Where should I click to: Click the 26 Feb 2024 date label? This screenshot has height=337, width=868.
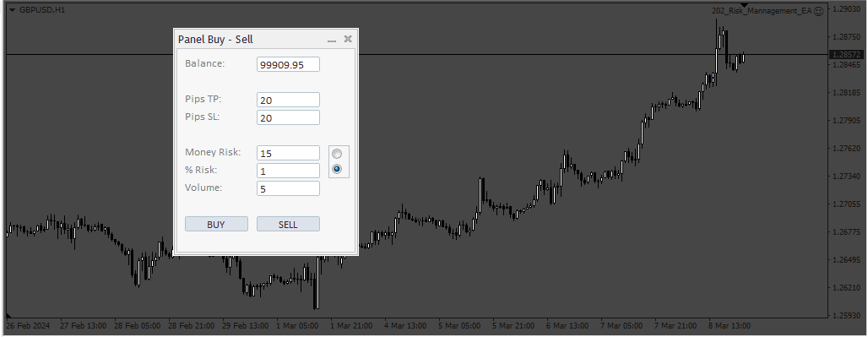coord(28,325)
